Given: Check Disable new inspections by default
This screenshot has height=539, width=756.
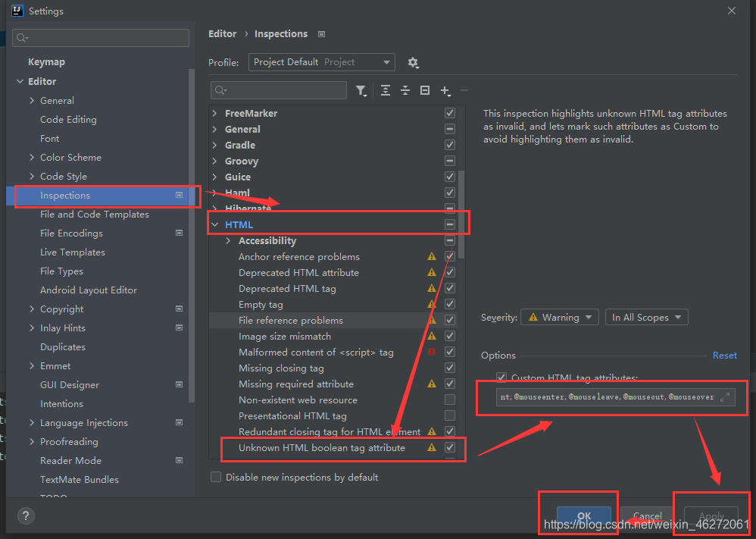Looking at the screenshot, I should point(216,478).
